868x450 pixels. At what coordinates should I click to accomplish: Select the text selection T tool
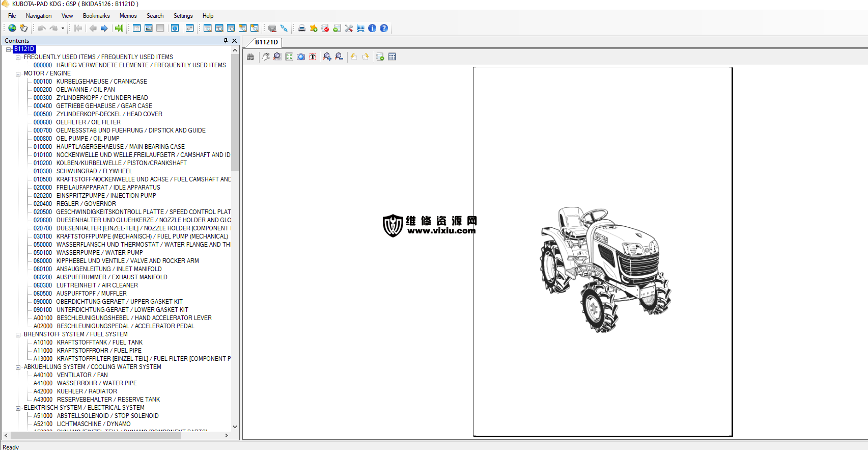coord(313,57)
